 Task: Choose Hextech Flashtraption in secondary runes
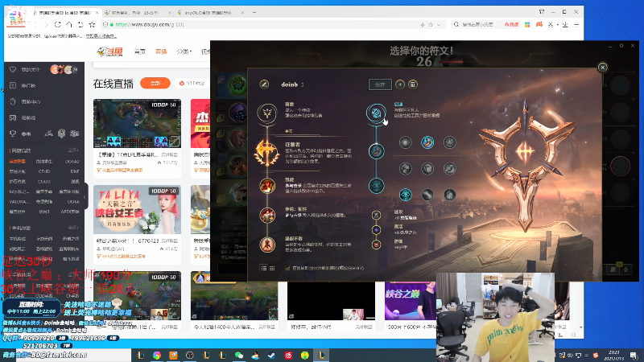tap(406, 142)
